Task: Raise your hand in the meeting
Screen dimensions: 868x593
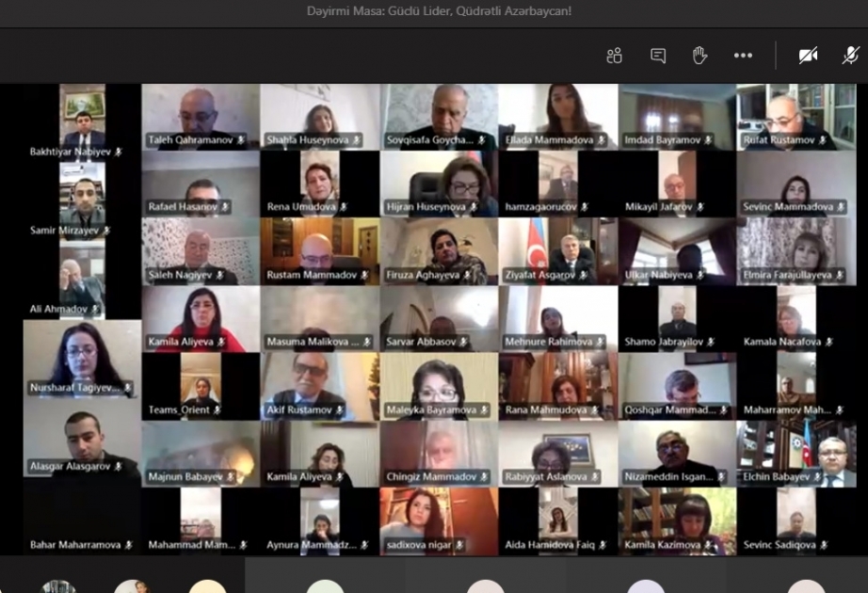Action: coord(699,56)
